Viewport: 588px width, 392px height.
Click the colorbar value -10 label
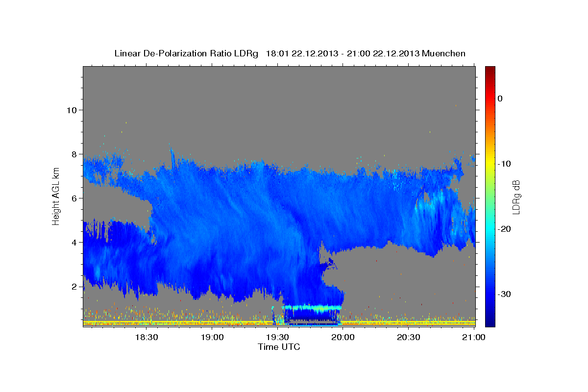pos(504,164)
